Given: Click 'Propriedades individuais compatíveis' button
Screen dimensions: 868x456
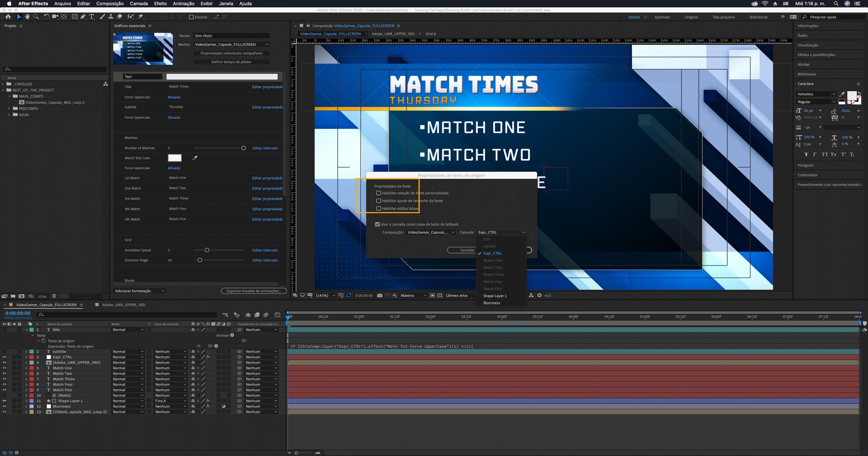Looking at the screenshot, I should click(231, 53).
